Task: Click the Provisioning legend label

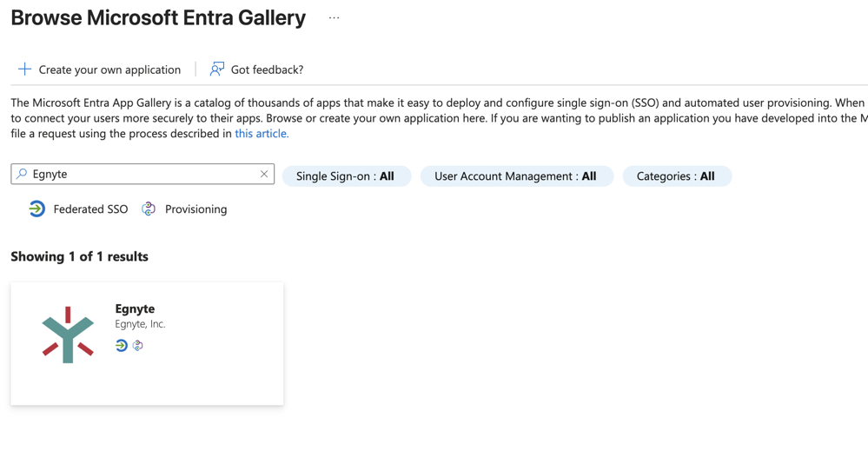Action: (x=196, y=209)
